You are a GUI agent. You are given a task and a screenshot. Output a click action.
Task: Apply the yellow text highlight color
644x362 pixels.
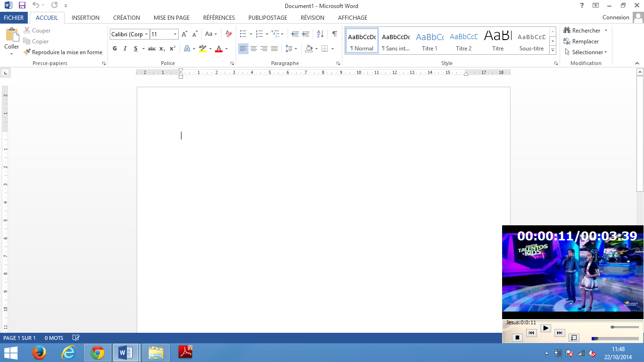coord(203,49)
